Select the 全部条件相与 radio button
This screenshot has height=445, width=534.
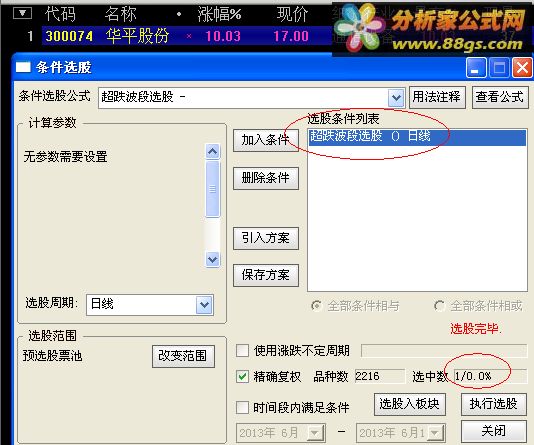coord(316,306)
